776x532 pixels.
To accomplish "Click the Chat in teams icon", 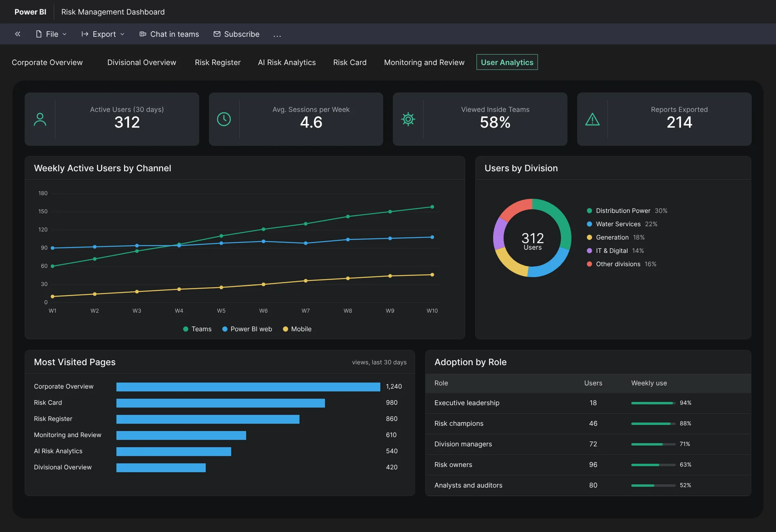I will click(x=143, y=34).
